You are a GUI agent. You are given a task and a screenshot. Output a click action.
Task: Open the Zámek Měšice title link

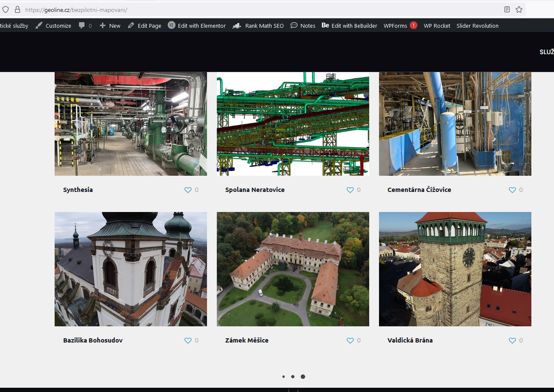click(x=247, y=340)
